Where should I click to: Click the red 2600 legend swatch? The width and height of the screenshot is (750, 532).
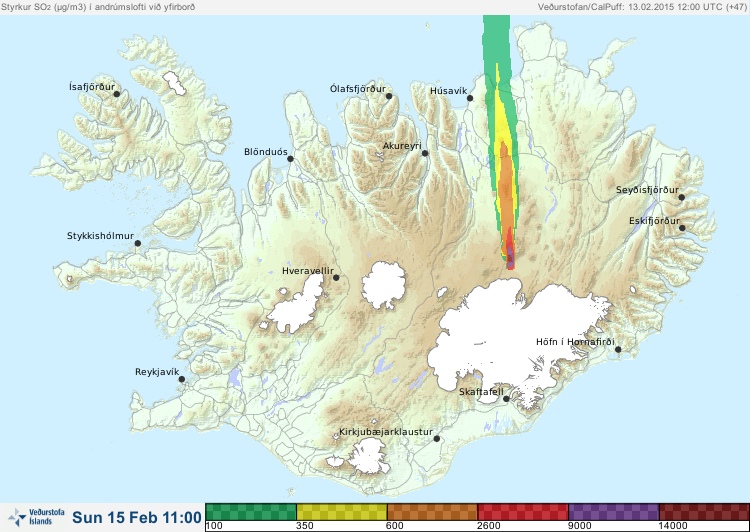pos(523,511)
